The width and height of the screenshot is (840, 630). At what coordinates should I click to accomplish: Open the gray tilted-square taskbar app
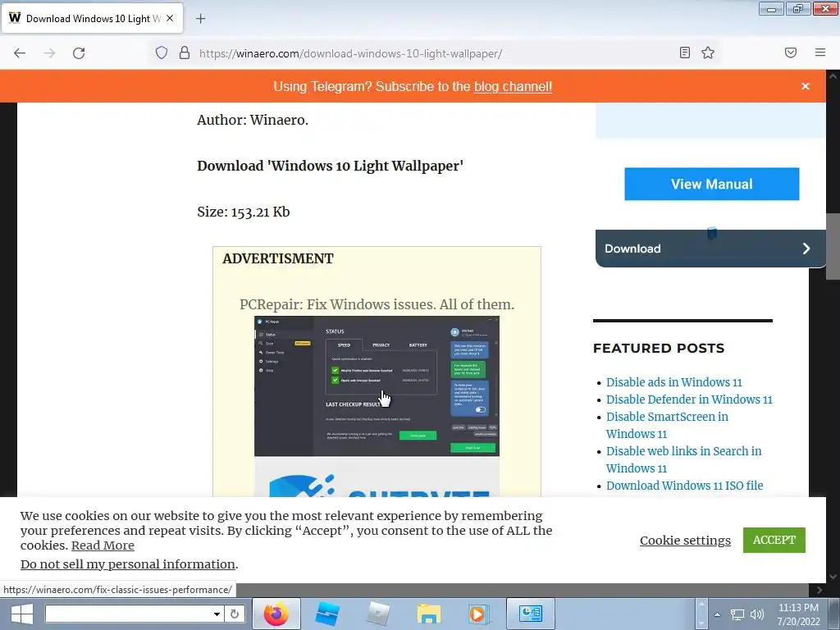377,614
